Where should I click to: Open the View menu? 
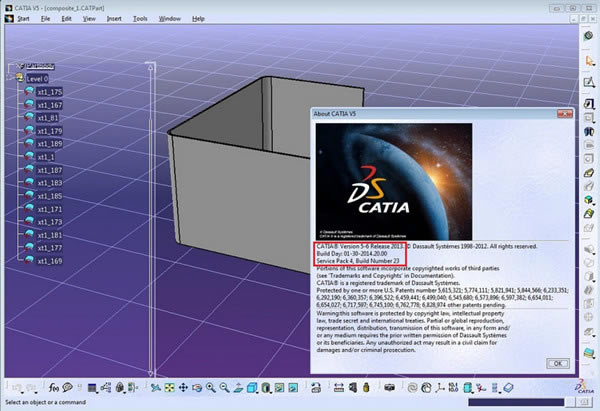click(89, 18)
